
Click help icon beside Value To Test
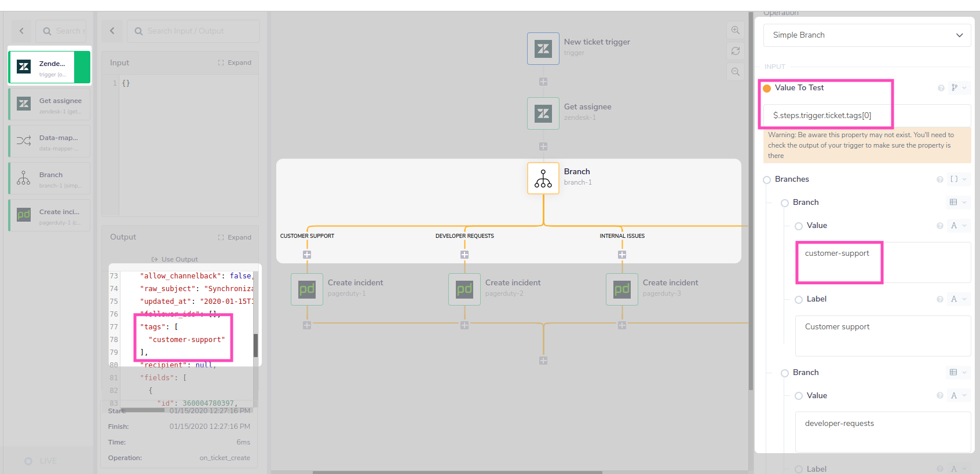tap(941, 88)
